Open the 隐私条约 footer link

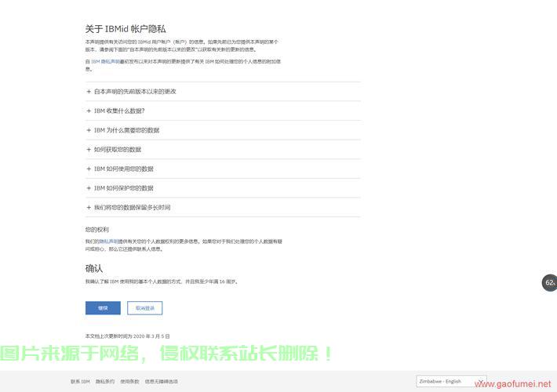tap(105, 381)
